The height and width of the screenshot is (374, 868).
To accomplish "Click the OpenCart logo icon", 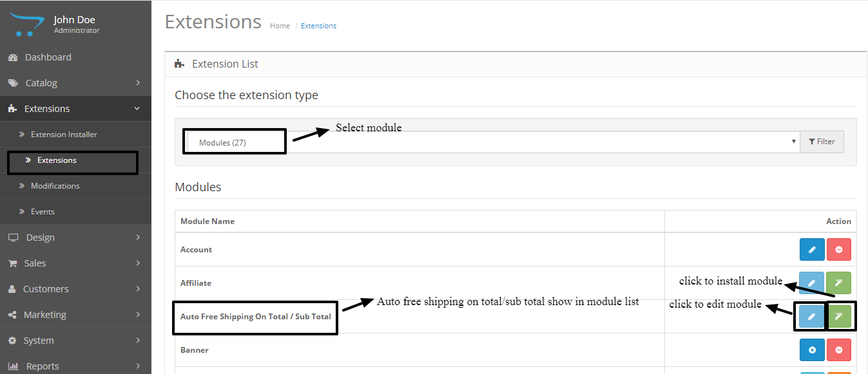I will (29, 25).
